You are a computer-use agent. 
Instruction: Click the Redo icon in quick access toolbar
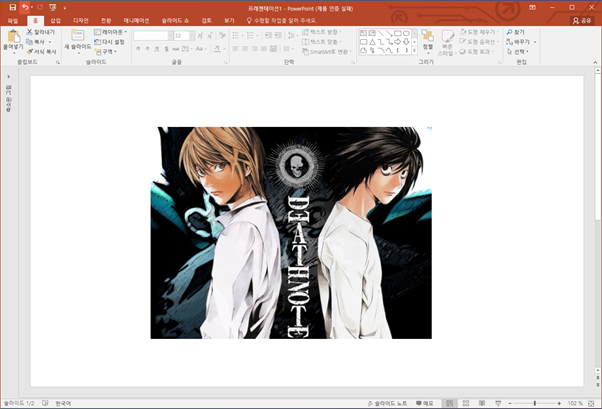point(40,7)
